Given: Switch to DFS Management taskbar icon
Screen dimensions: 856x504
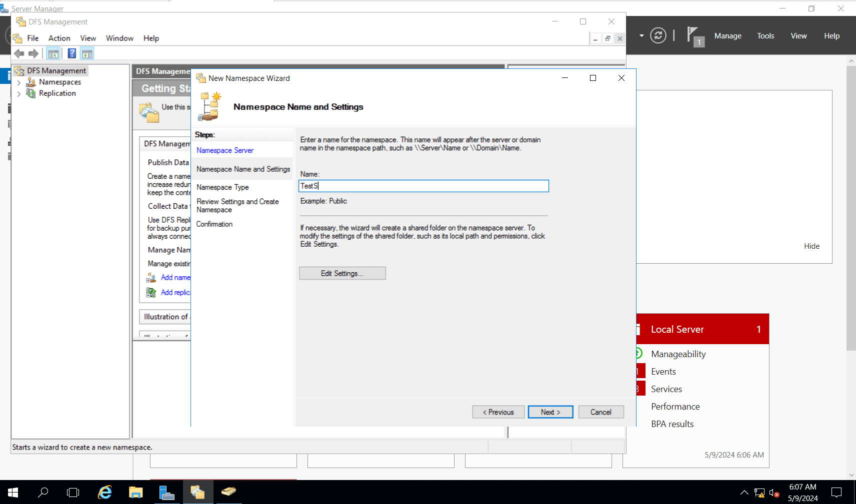Looking at the screenshot, I should coord(197,493).
